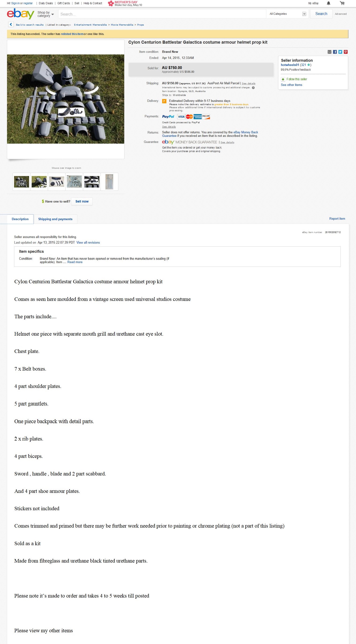
Task: Click the customs charges help icon
Action: pos(253,88)
